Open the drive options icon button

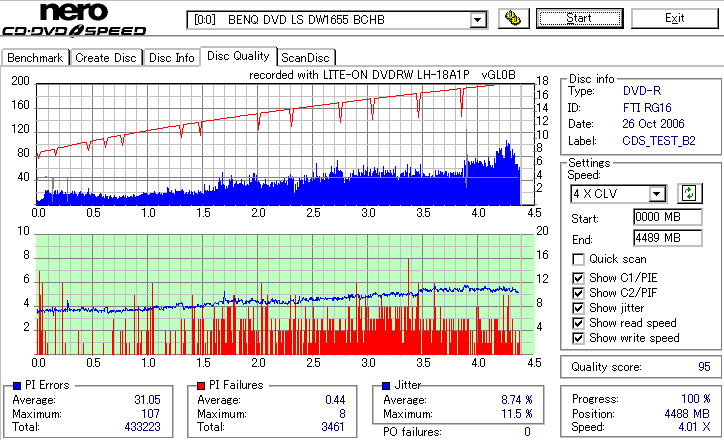pyautogui.click(x=513, y=18)
